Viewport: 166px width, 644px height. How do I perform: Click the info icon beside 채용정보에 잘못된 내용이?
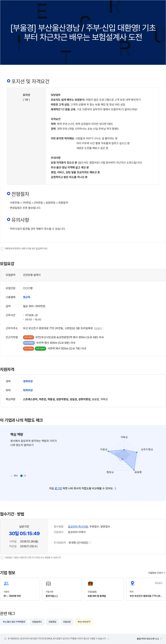pyautogui.click(x=2, y=249)
